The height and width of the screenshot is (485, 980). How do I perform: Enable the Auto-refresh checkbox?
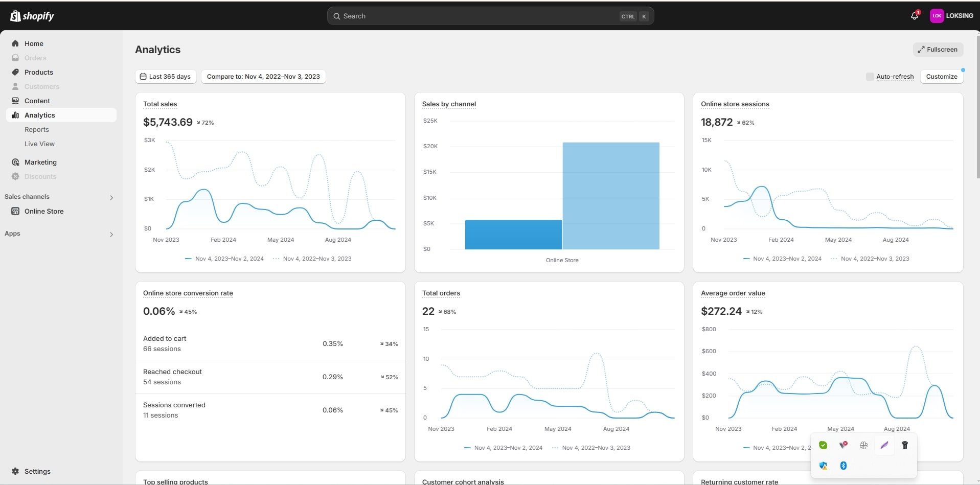(x=870, y=77)
